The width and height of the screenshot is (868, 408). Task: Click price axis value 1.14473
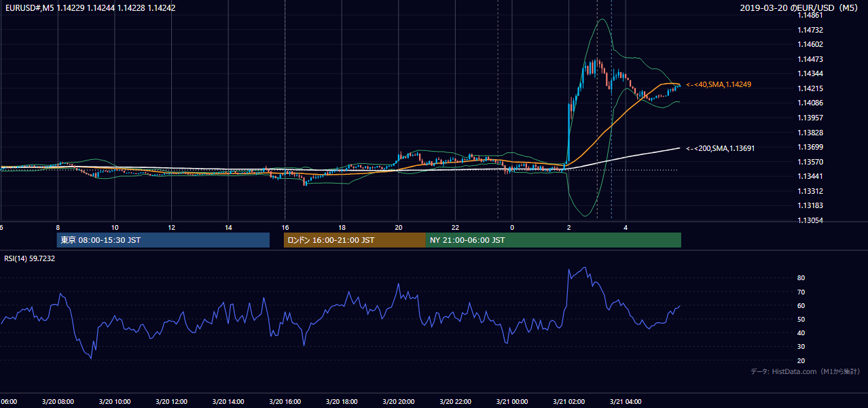point(811,59)
